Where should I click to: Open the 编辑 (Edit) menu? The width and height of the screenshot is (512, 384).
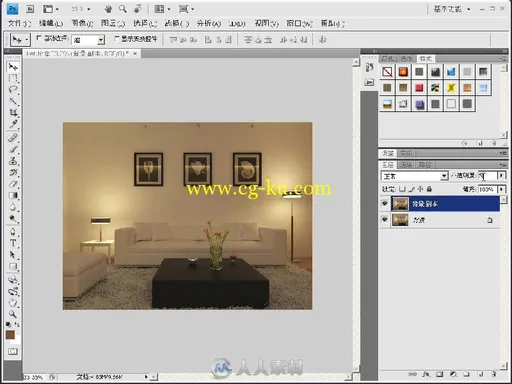pos(51,23)
